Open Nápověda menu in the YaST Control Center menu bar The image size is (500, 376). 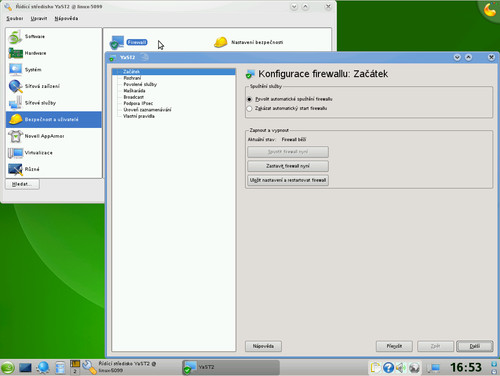tap(66, 18)
